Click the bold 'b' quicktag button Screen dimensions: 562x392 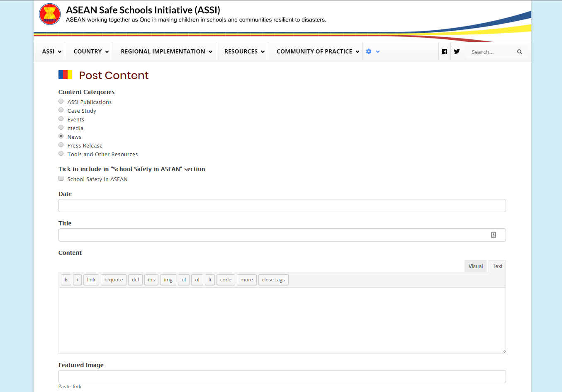66,280
